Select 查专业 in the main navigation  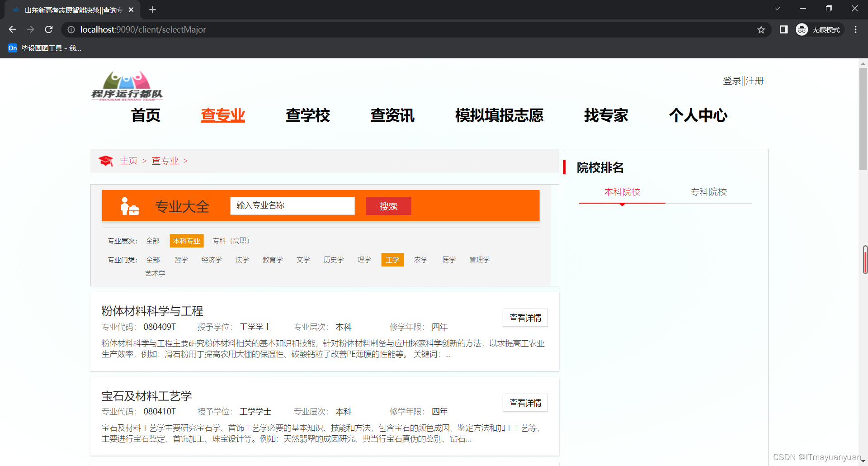[x=223, y=115]
